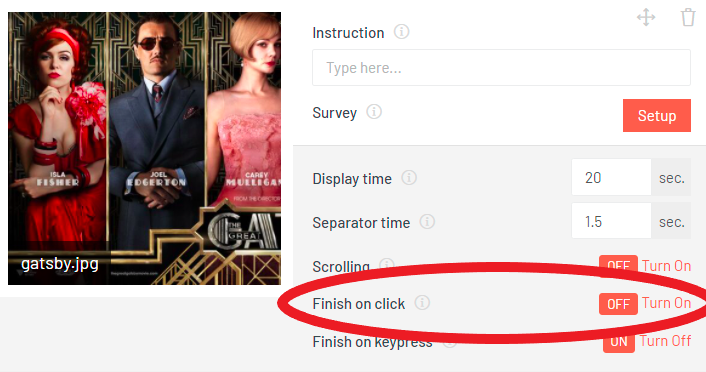Toggle the Scrolling OFF switch
This screenshot has width=706, height=372.
coord(618,265)
